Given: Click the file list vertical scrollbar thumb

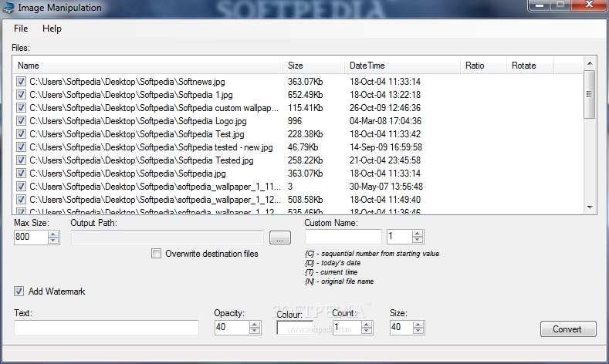Looking at the screenshot, I should pos(590,94).
